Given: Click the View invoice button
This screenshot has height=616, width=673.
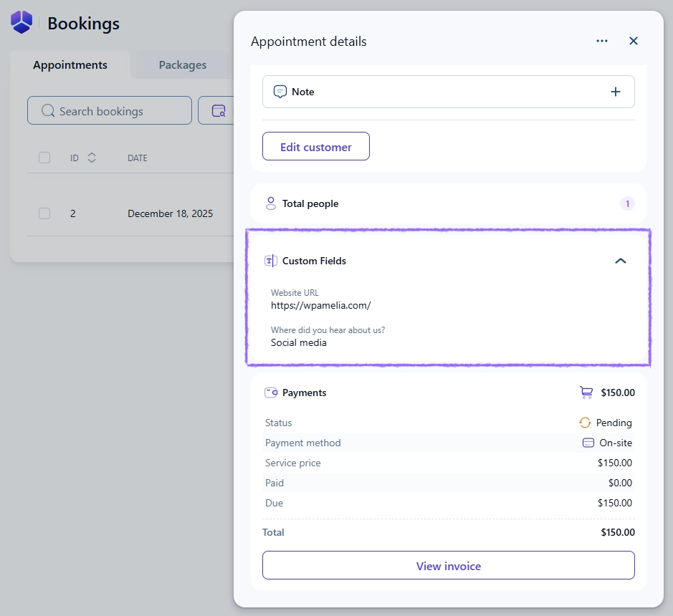Looking at the screenshot, I should tap(449, 565).
